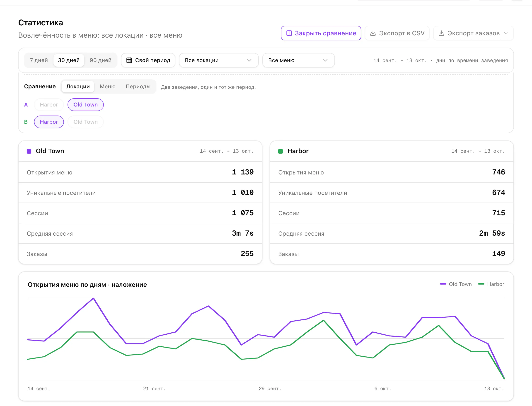Choose the 7 дней period

[x=39, y=60]
